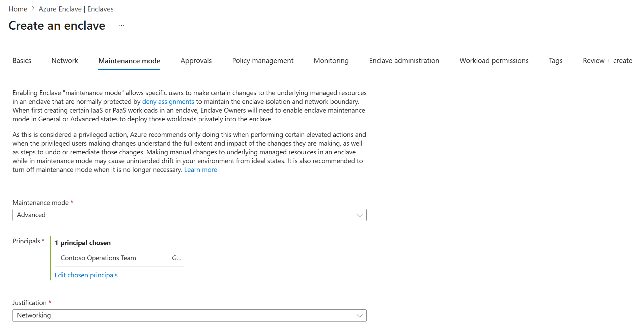Select the Maintenance mode tab

point(129,61)
